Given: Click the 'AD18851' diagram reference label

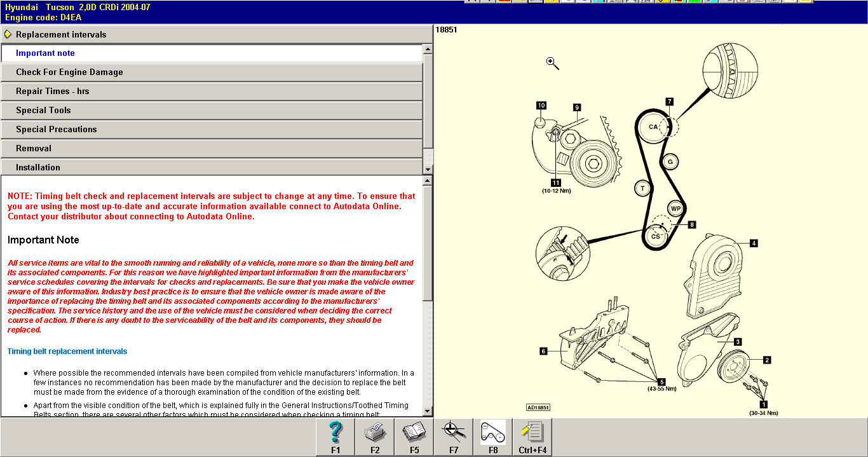Looking at the screenshot, I should click(538, 407).
